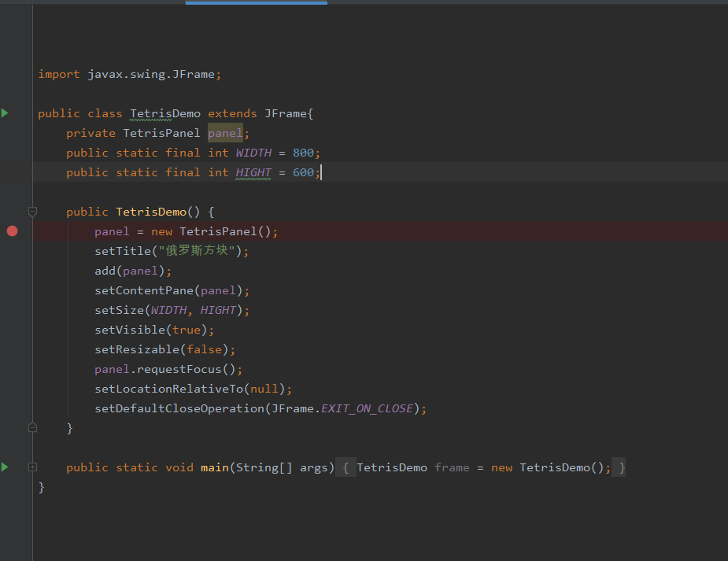The width and height of the screenshot is (728, 561).
Task: Click setSize(WIDTH, HIGHT) call
Action: tap(172, 310)
